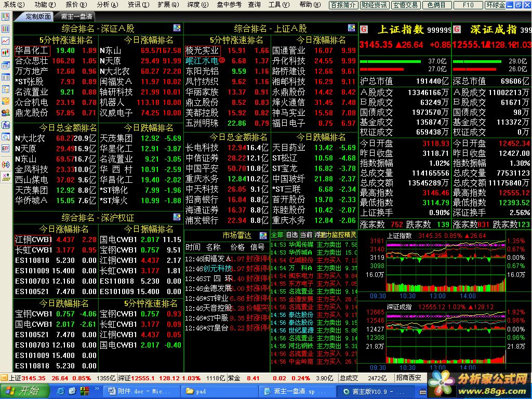
Task: Open the 帮助(H) menu
Action: point(310,4)
